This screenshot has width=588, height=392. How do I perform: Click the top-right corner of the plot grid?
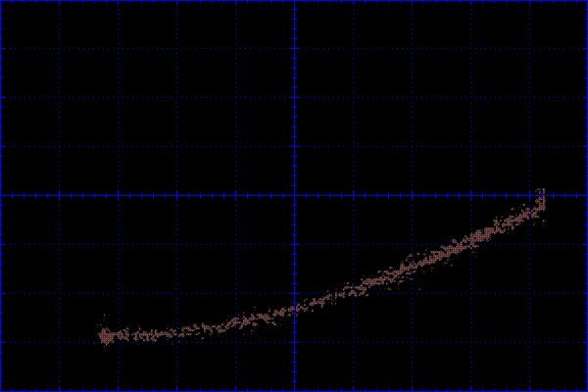[585, 2]
